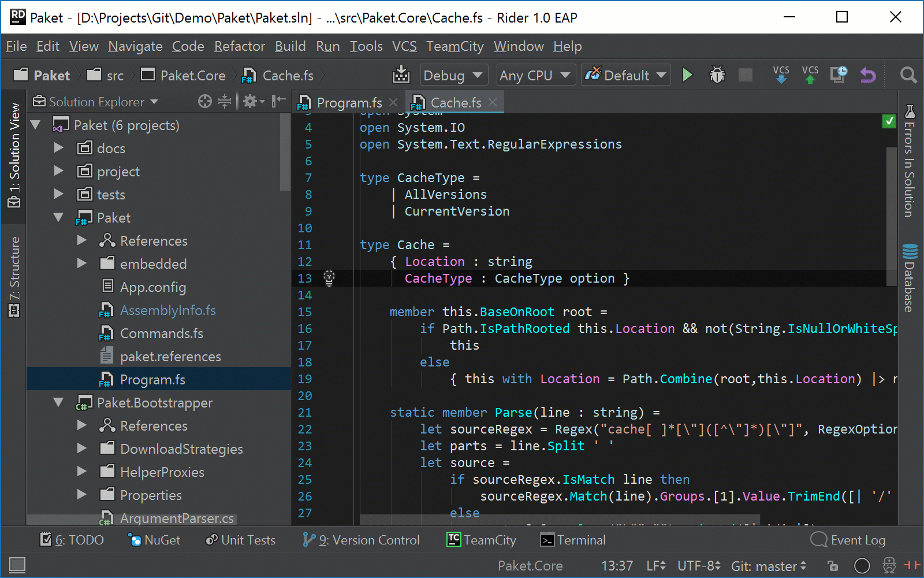Start debugging with the bug icon
This screenshot has height=578, width=924.
tap(717, 75)
